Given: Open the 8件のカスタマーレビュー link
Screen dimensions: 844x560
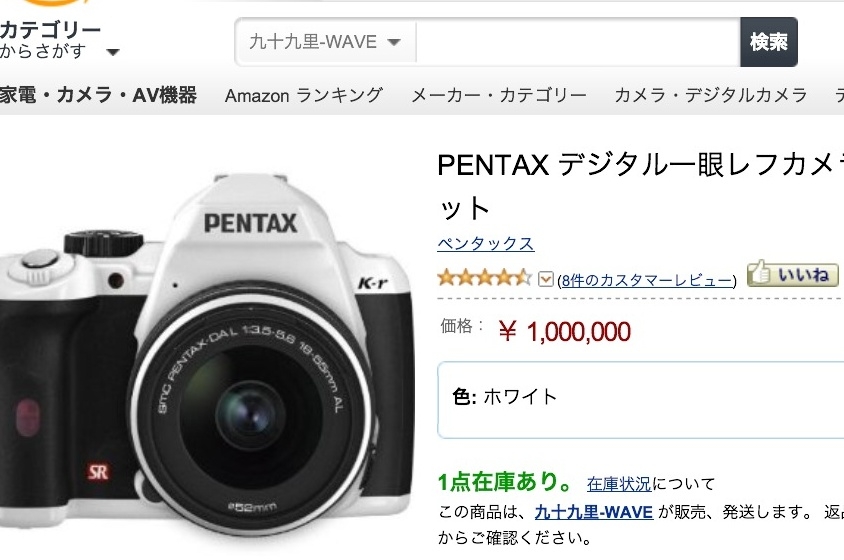Looking at the screenshot, I should (x=647, y=279).
